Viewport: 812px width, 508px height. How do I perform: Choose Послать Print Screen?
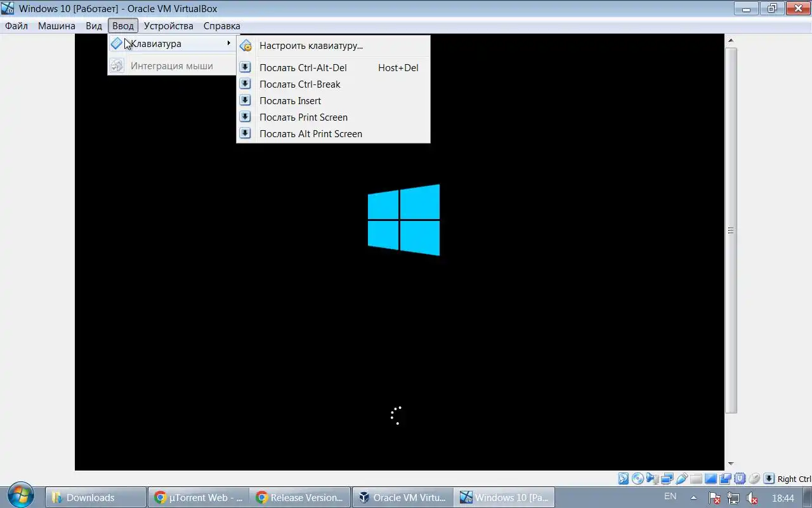click(333, 117)
